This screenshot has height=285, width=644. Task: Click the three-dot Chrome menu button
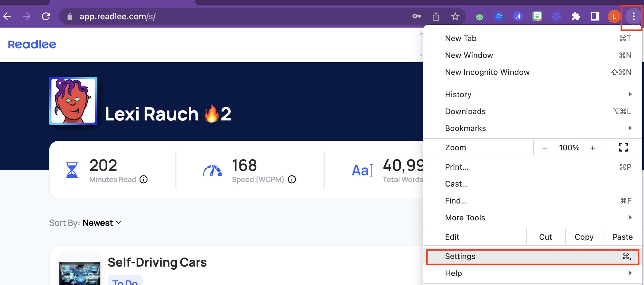[x=633, y=16]
